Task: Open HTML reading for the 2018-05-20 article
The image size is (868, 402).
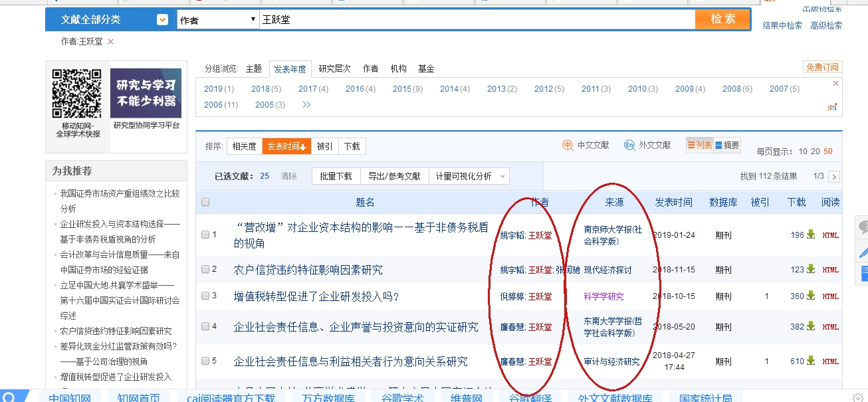Action: (x=831, y=328)
